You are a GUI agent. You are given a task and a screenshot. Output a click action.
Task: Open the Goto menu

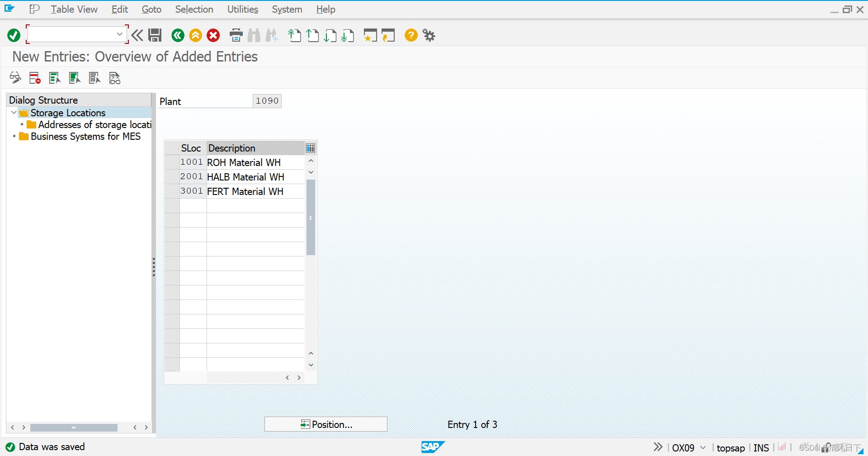(151, 9)
